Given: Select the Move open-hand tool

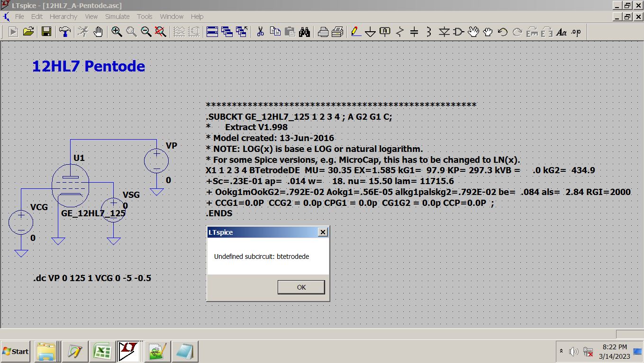Looking at the screenshot, I should 473,32.
